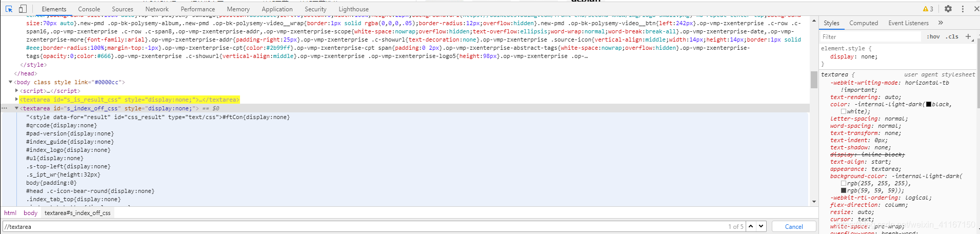Click the //textarea search input

point(364,226)
